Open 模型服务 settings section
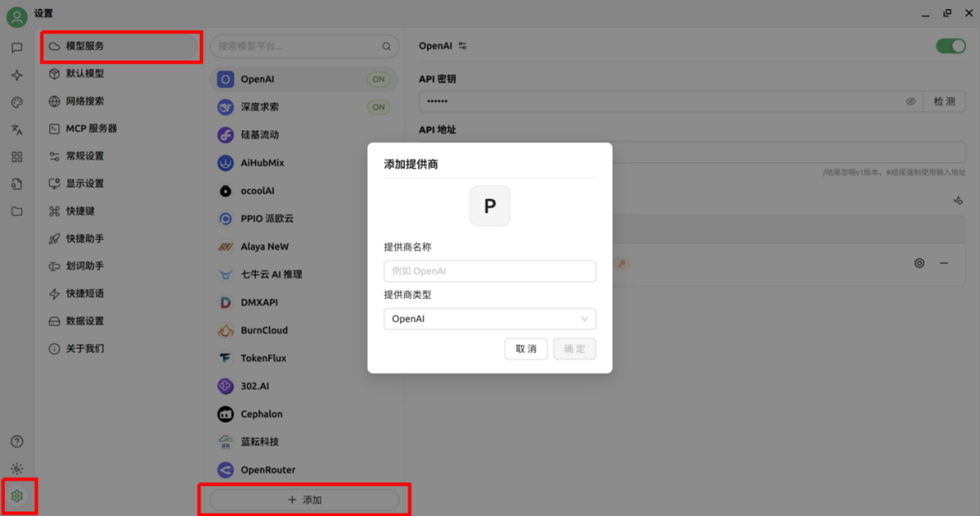 [121, 46]
